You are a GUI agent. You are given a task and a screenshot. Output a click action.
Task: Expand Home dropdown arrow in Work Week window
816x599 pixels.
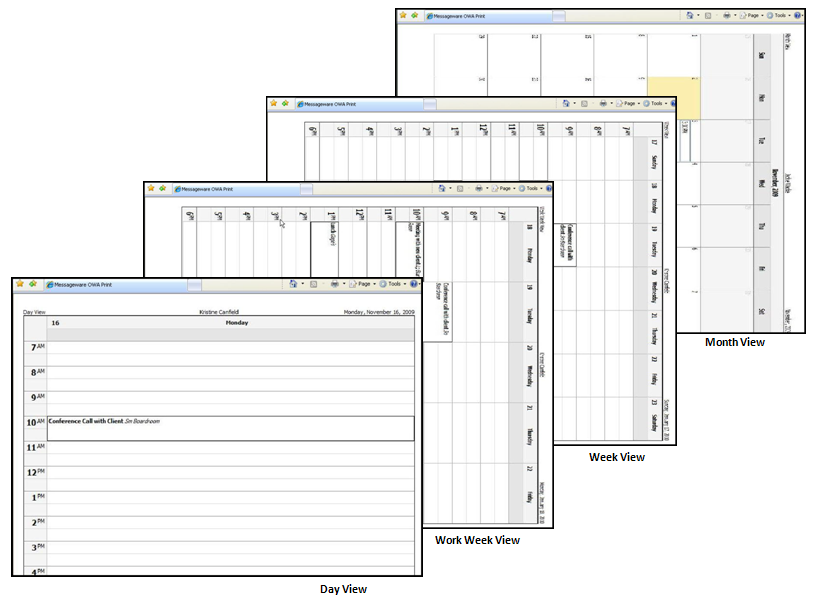pyautogui.click(x=451, y=188)
